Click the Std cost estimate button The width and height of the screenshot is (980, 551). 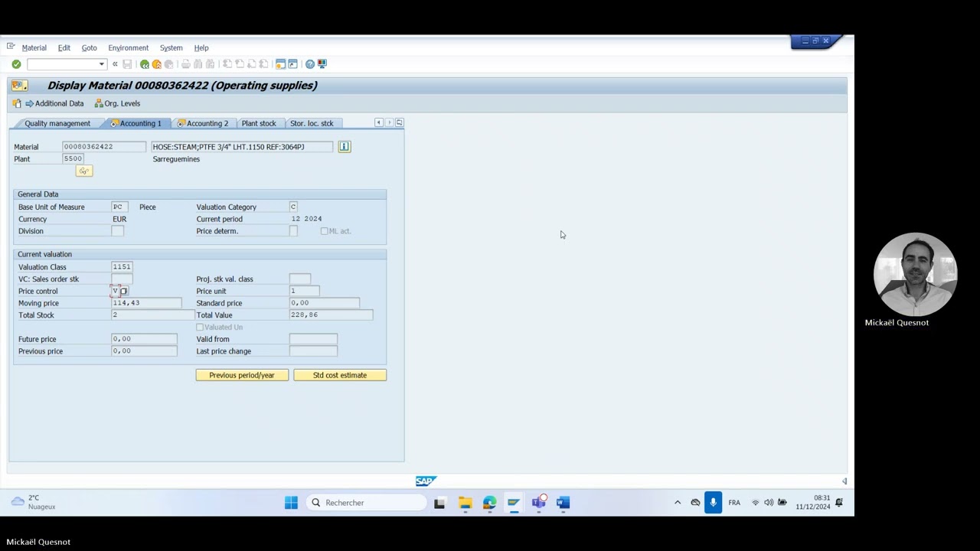click(340, 375)
